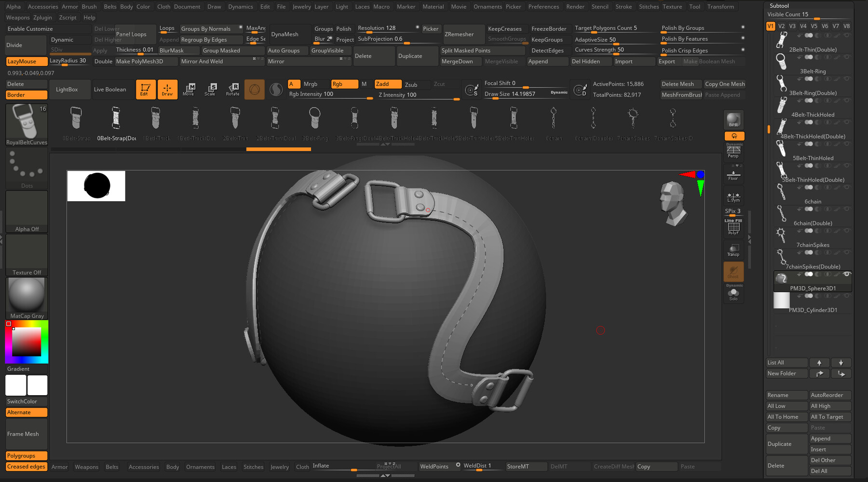The width and height of the screenshot is (868, 482).
Task: Open the Texture Off picker
Action: [x=27, y=255]
